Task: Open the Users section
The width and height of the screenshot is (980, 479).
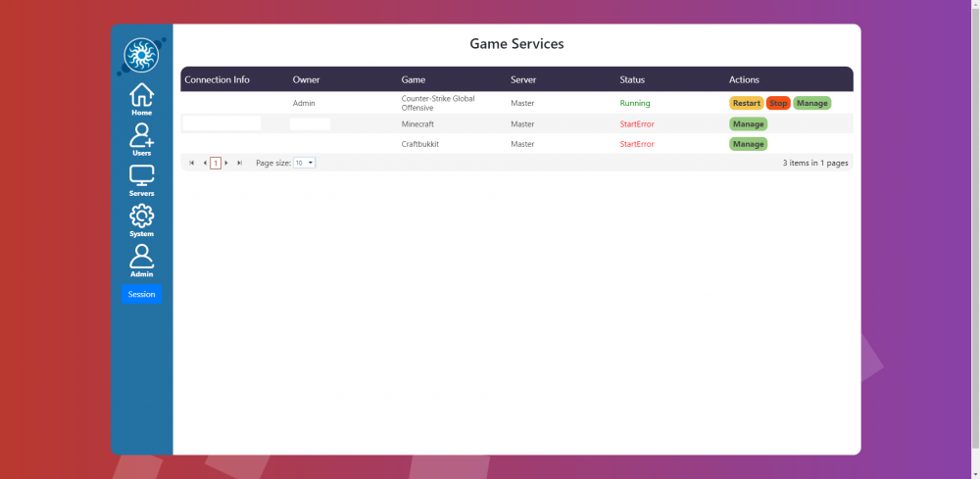Action: click(x=142, y=139)
